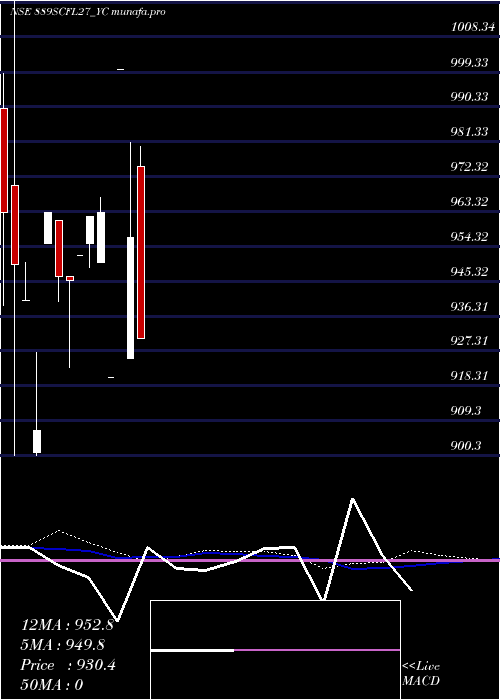Screen dimensions: 500x700
Task: Select the 963.32 price axis label
Action: tap(469, 201)
